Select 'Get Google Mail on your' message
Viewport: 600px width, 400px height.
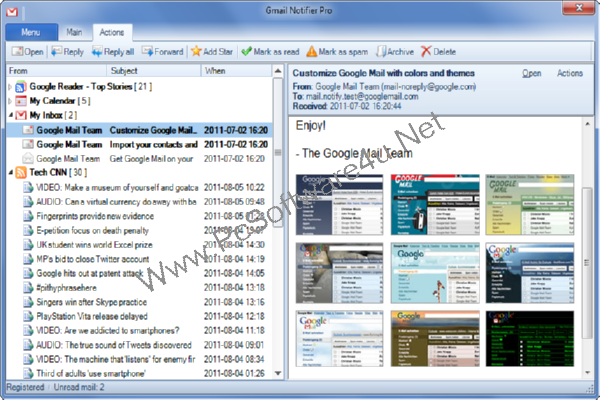pyautogui.click(x=139, y=158)
